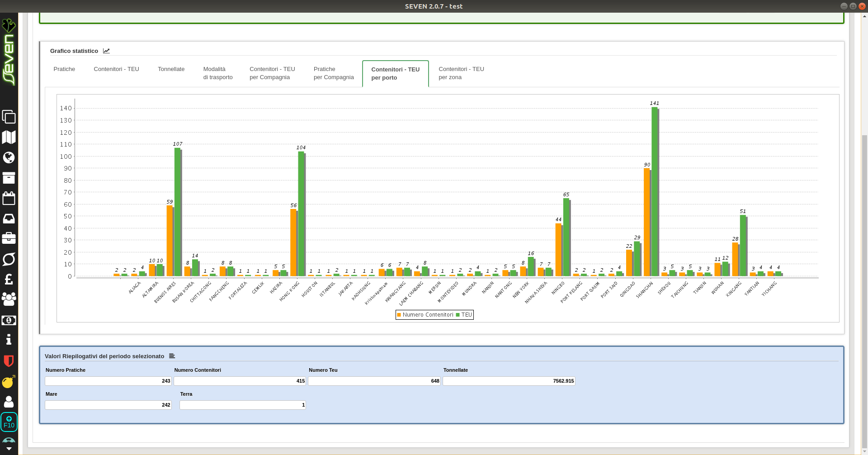Click the 'SHANGHAI' axis label
The width and height of the screenshot is (868, 455).
[x=645, y=290]
